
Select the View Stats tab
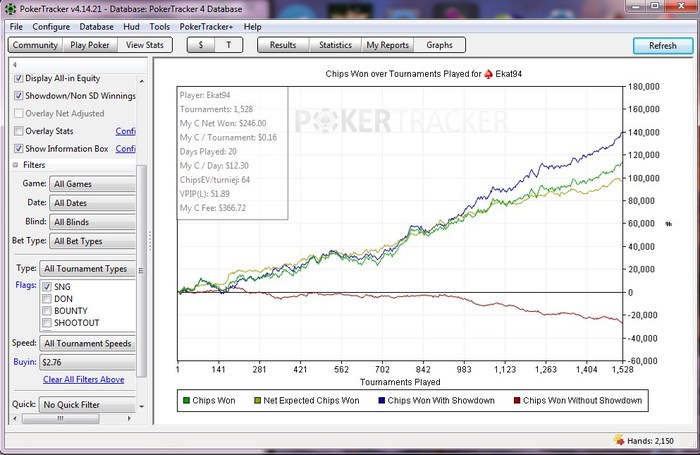(145, 45)
